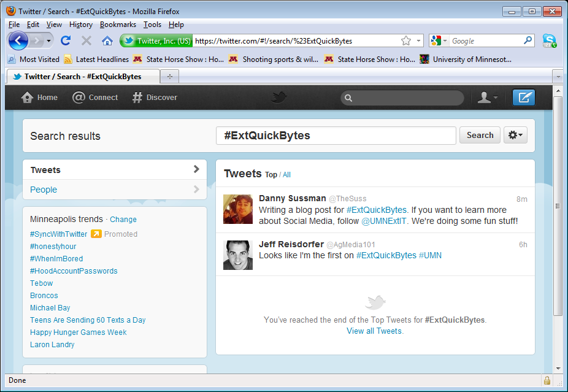This screenshot has height=392, width=568.
Task: Open the Bookmarks menu
Action: point(118,25)
